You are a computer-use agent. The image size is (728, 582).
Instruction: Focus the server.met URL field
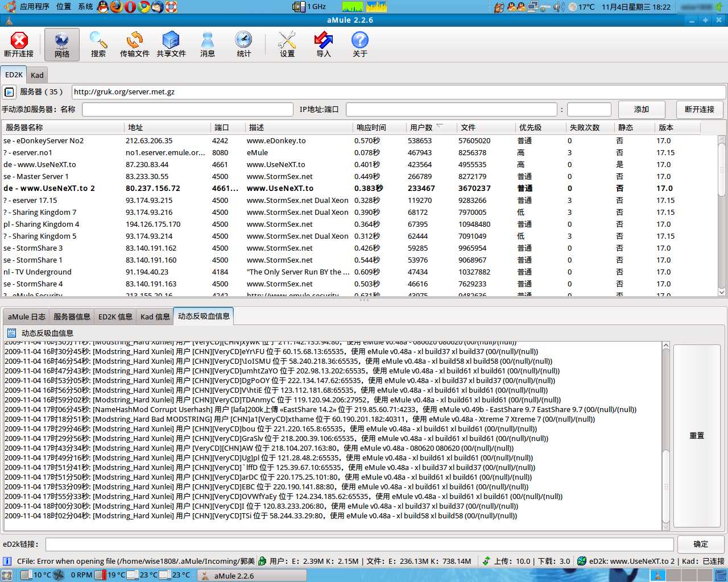click(399, 92)
